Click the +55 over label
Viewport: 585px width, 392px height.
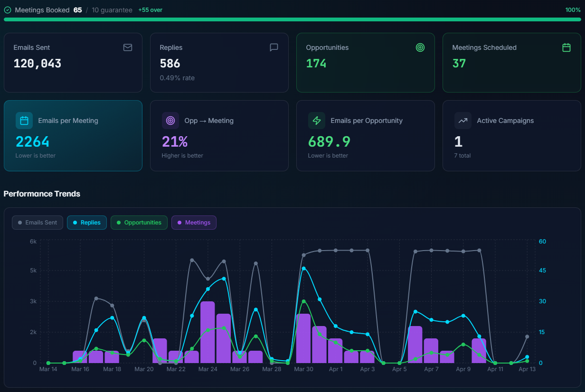150,10
